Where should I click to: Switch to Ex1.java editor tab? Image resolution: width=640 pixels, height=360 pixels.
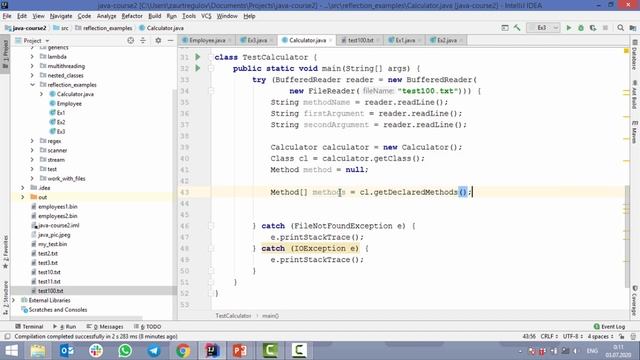coord(404,40)
